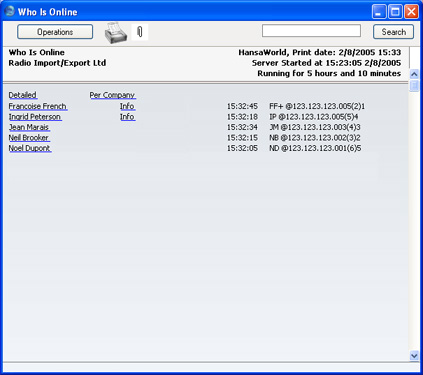The image size is (423, 375).
Task: Click Info link for Ingrid Peterson
Action: (x=127, y=117)
